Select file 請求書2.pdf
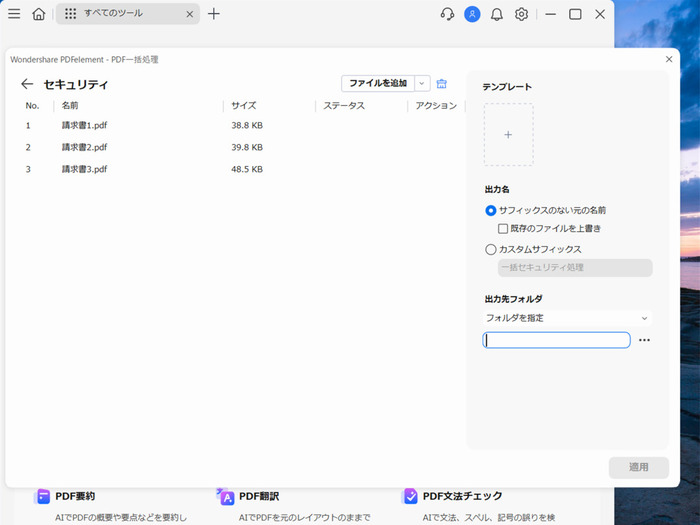The width and height of the screenshot is (700, 525). click(84, 147)
